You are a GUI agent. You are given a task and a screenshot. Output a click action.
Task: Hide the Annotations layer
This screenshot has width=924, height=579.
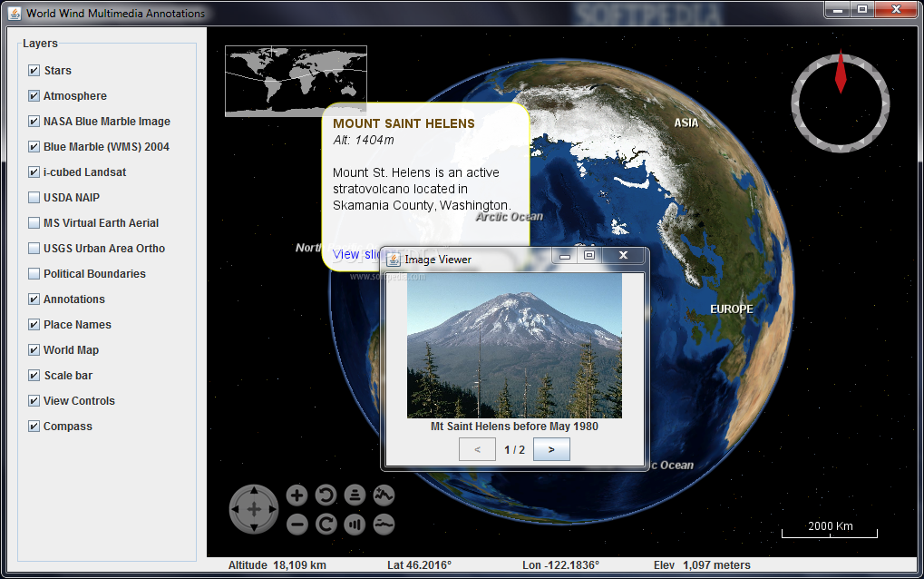coord(34,299)
